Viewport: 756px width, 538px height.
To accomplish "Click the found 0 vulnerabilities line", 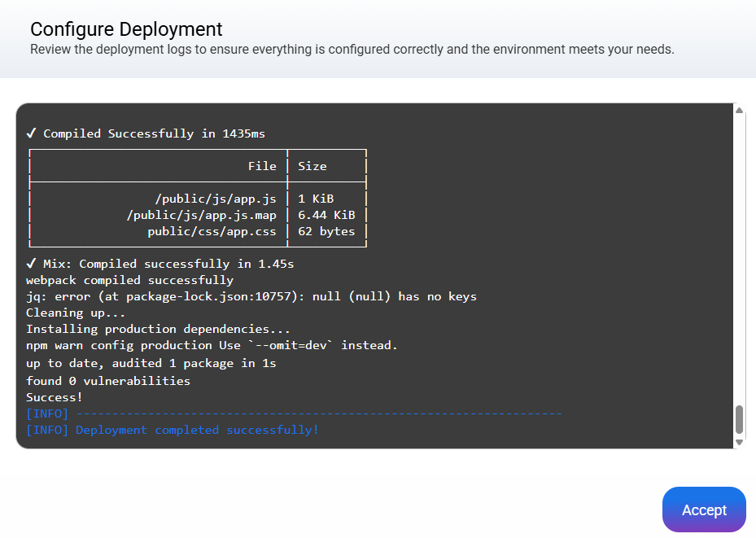I will tap(108, 381).
